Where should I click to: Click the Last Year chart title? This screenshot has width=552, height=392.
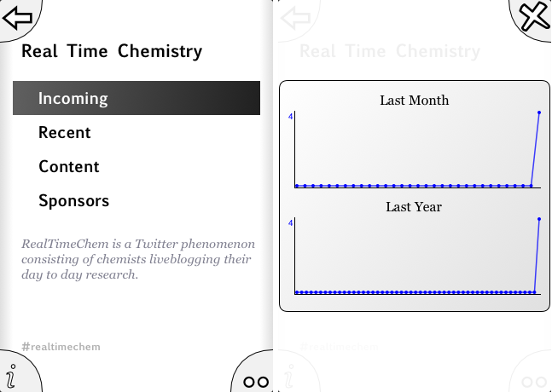414,206
